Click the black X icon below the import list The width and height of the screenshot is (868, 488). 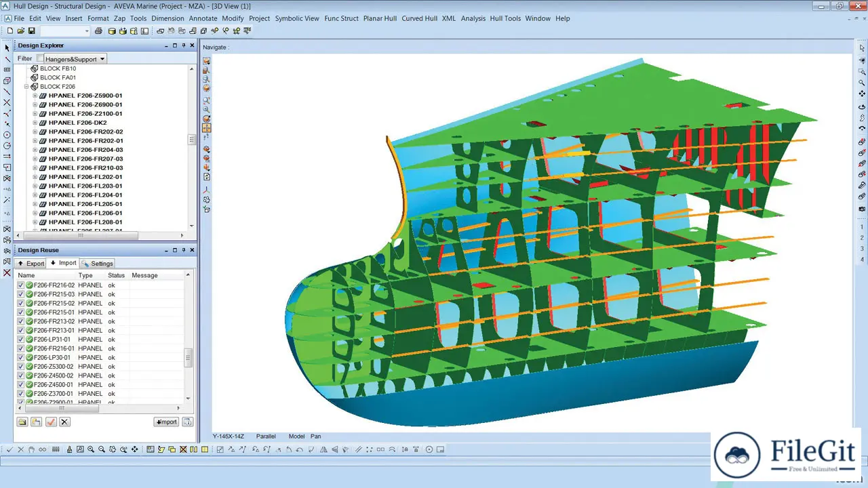click(64, 422)
